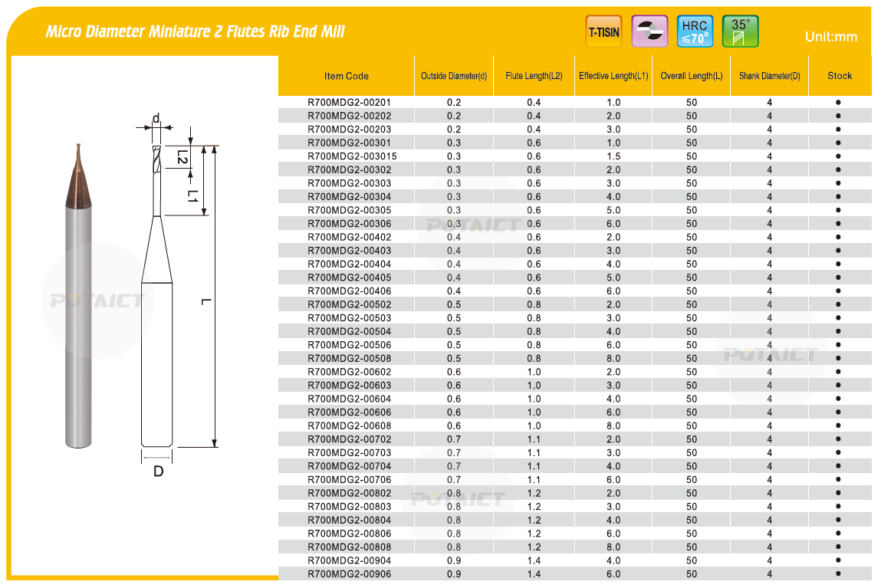Select item code R700MDG2-00602
The width and height of the screenshot is (881, 588).
(x=349, y=372)
